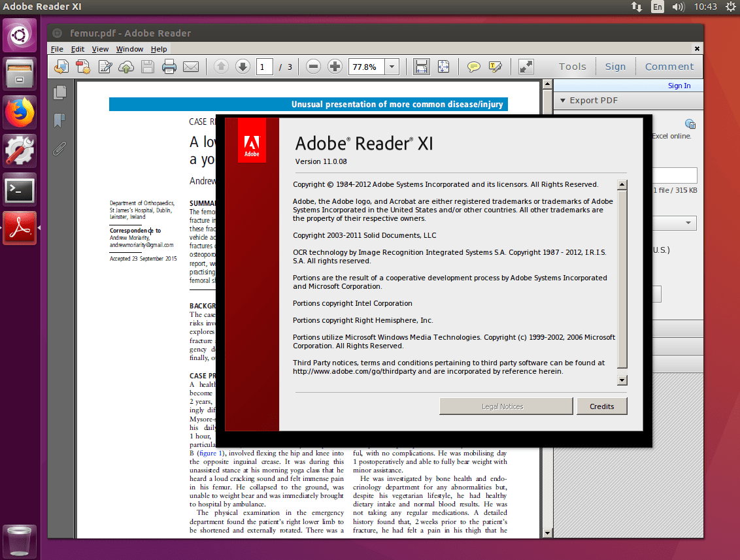Click document scrollbar down arrow
Viewport: 740px width, 560px height.
click(x=547, y=533)
